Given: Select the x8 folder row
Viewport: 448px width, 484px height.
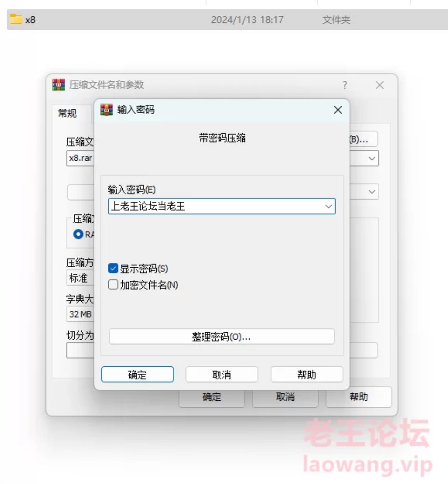Looking at the screenshot, I should click(x=227, y=20).
